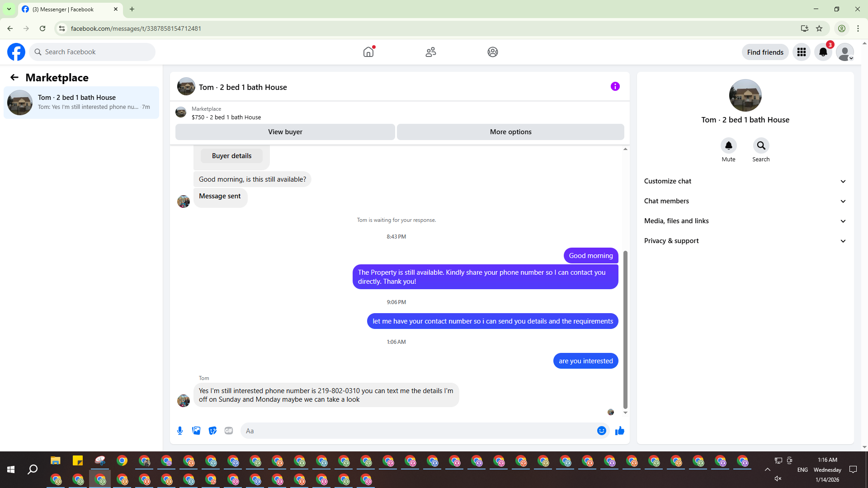Open the Facebook notifications bell
The height and width of the screenshot is (488, 868).
823,52
